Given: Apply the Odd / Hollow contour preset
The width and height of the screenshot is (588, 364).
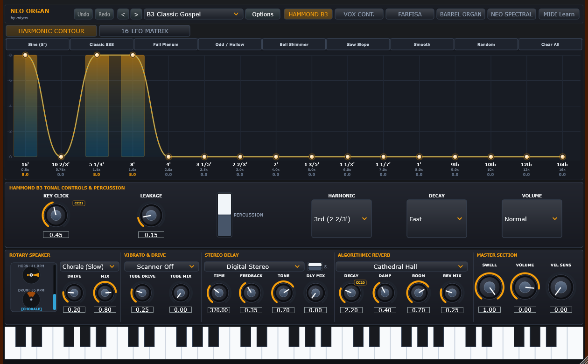Looking at the screenshot, I should pos(230,44).
